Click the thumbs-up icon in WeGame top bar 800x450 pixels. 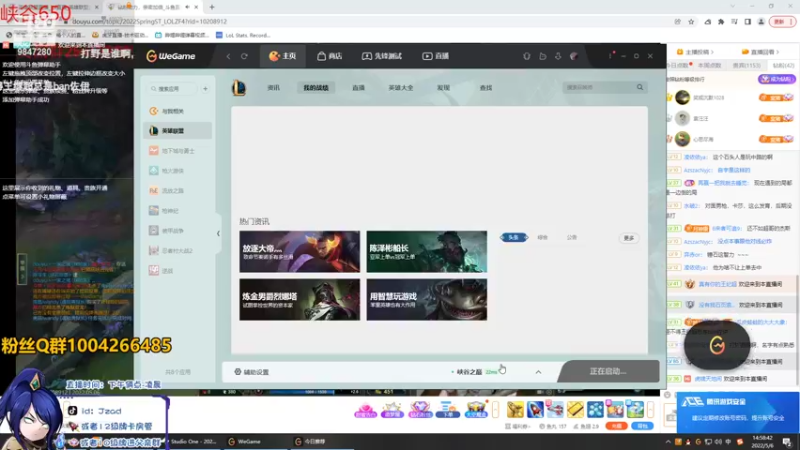coord(543,56)
